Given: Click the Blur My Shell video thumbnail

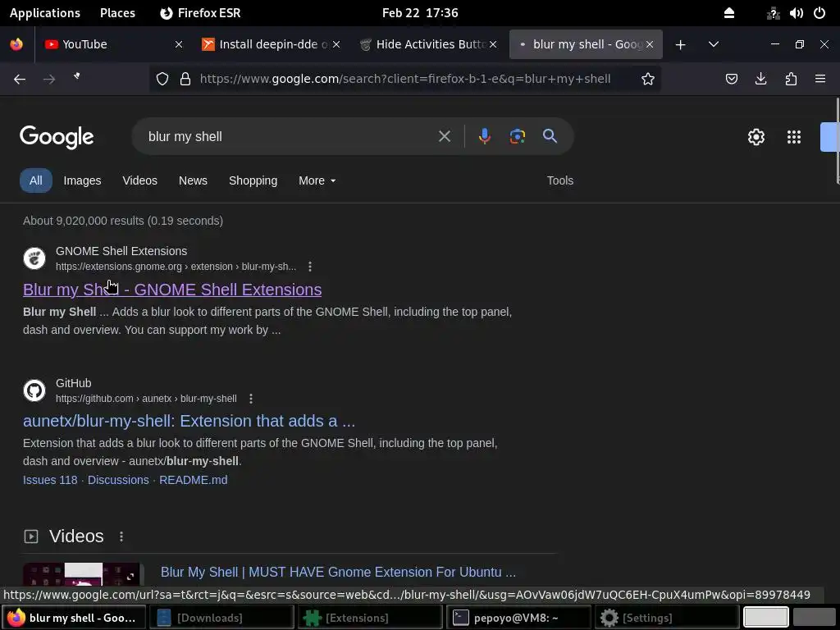Looking at the screenshot, I should tap(84, 575).
